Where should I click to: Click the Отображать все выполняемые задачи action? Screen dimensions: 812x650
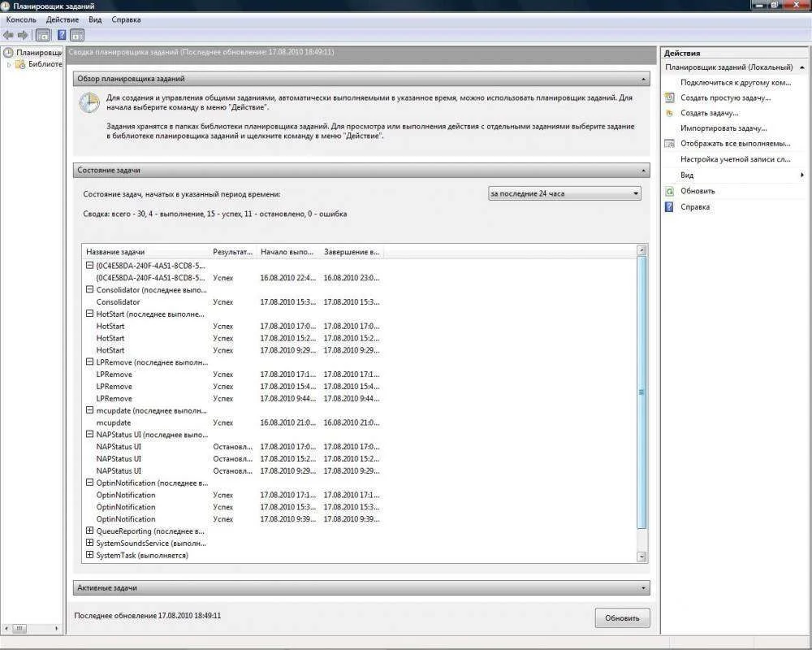click(736, 144)
